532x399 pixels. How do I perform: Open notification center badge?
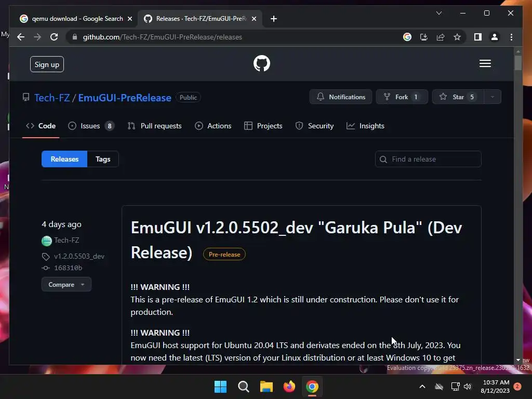pos(517,387)
